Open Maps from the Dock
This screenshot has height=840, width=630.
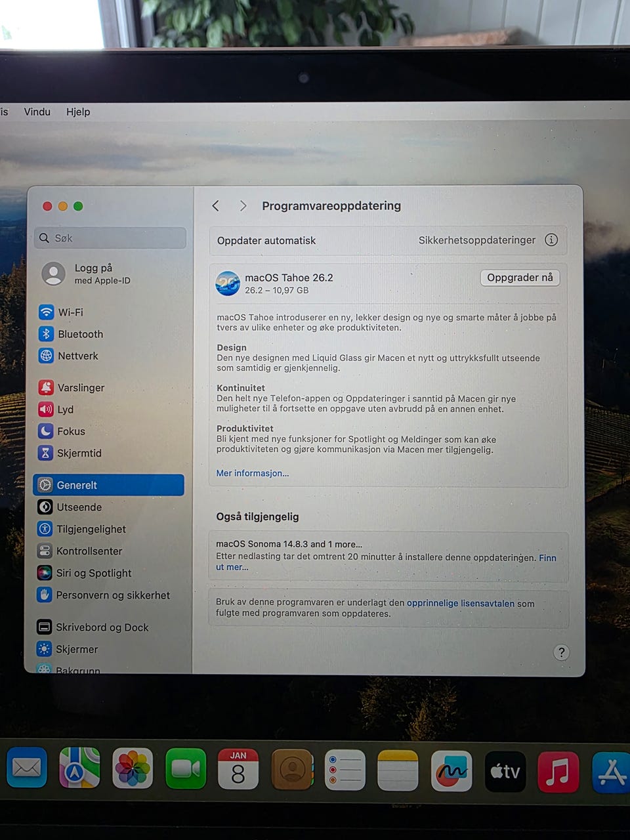79,767
